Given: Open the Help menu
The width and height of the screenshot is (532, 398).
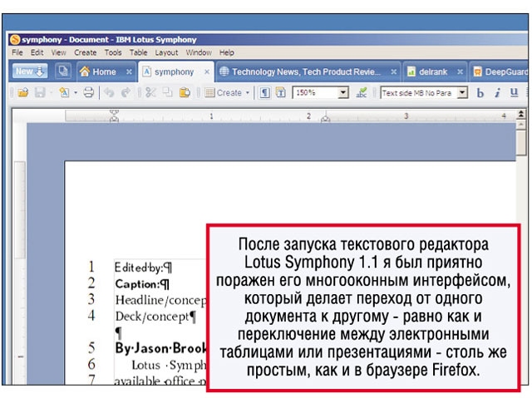Looking at the screenshot, I should coord(227,52).
